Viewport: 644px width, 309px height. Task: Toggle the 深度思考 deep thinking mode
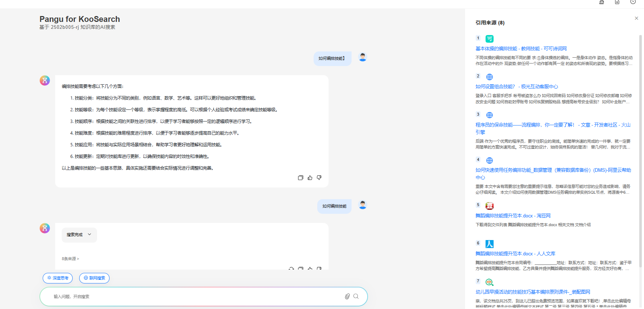pos(58,278)
